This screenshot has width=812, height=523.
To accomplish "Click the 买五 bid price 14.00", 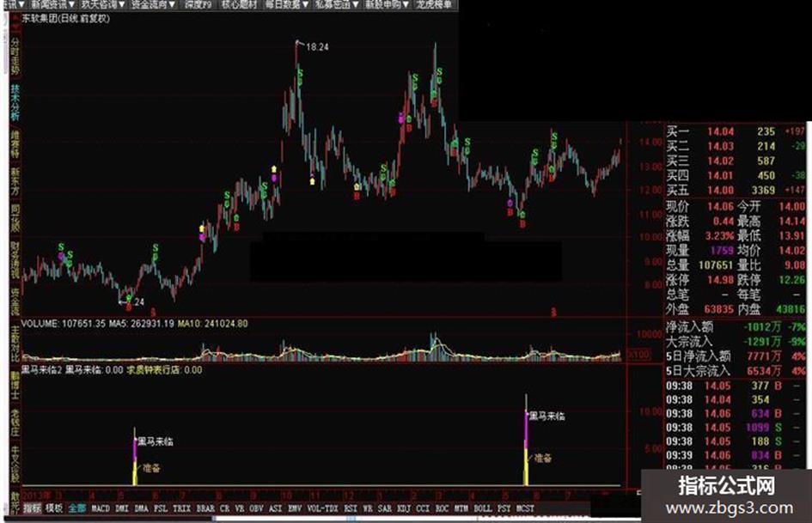I will pyautogui.click(x=720, y=190).
